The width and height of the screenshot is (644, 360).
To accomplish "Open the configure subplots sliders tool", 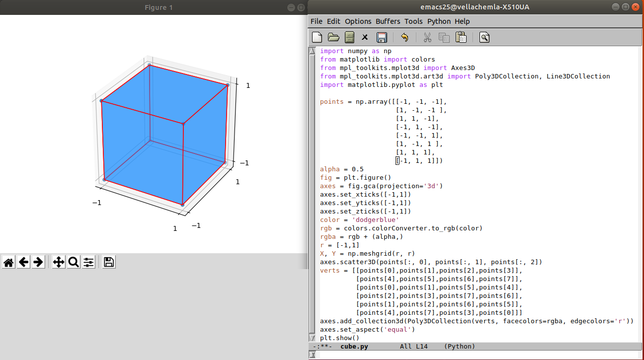I will pyautogui.click(x=88, y=262).
